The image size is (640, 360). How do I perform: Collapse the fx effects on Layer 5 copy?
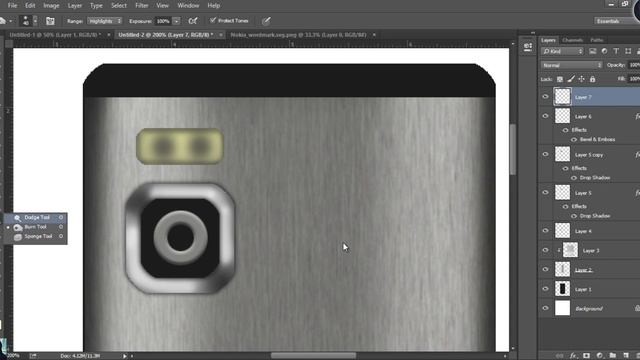click(637, 155)
